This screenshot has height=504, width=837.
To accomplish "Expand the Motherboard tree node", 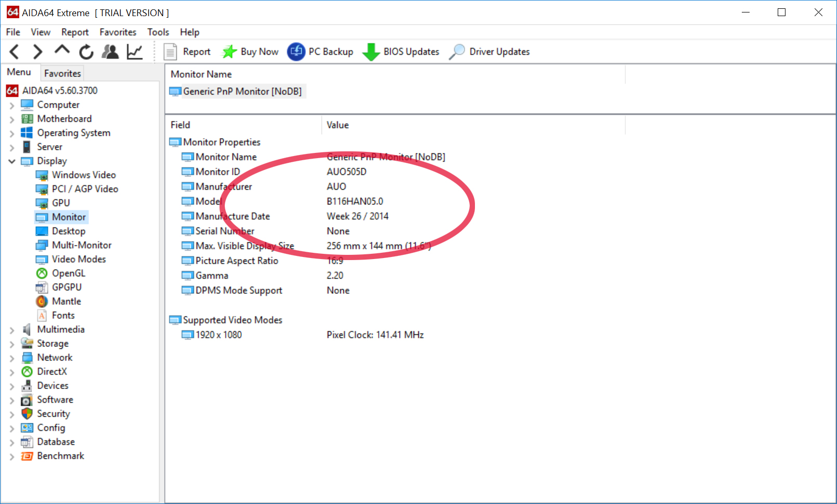I will point(12,119).
